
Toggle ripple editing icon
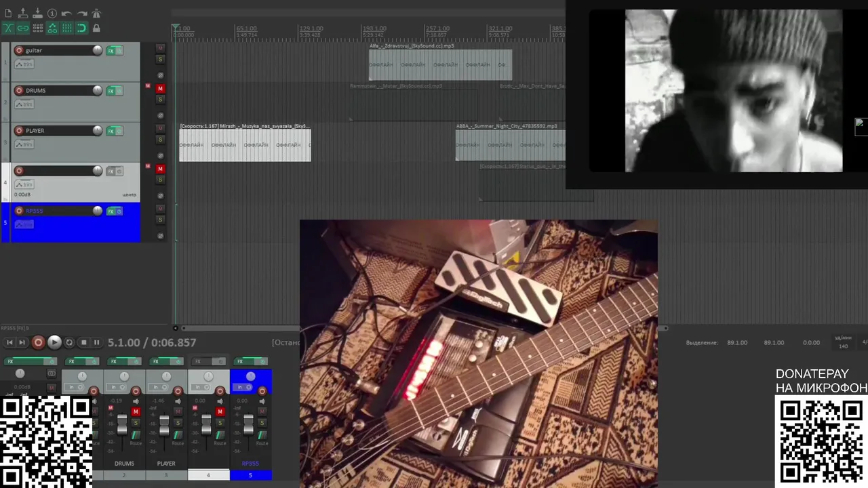(x=38, y=28)
